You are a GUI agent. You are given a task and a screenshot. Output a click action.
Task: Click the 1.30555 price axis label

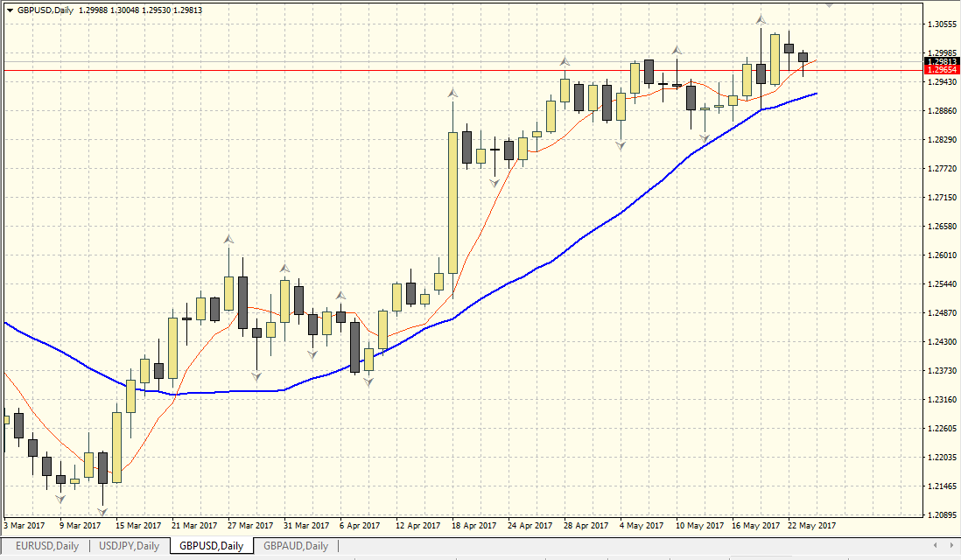coord(942,24)
